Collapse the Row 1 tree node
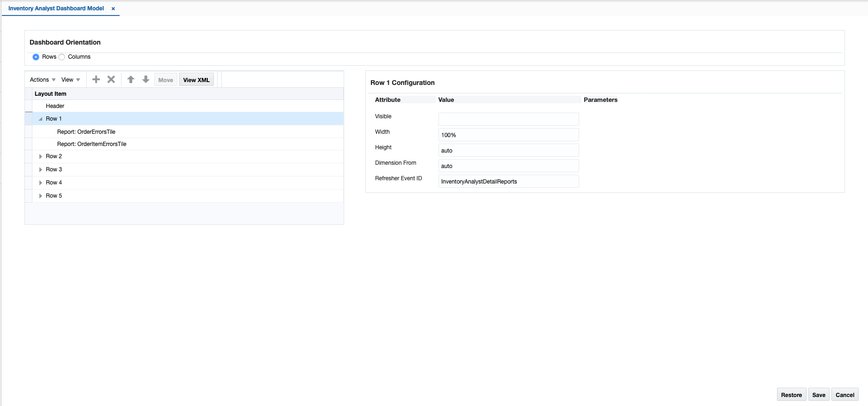The image size is (868, 406). click(x=41, y=119)
